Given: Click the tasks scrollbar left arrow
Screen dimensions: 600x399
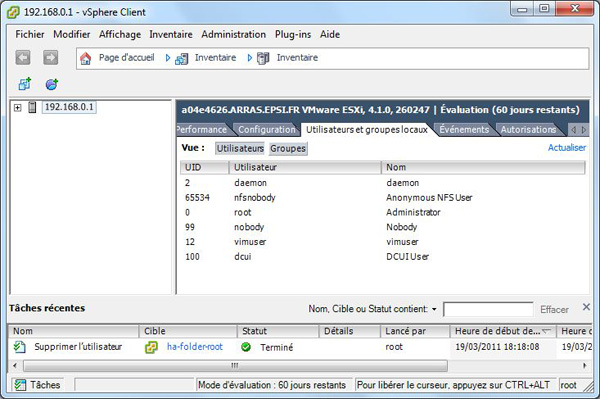Looking at the screenshot, I should coord(15,366).
